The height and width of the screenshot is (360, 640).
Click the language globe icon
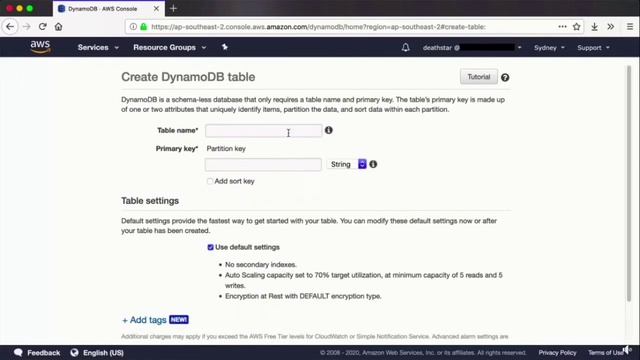pos(74,353)
